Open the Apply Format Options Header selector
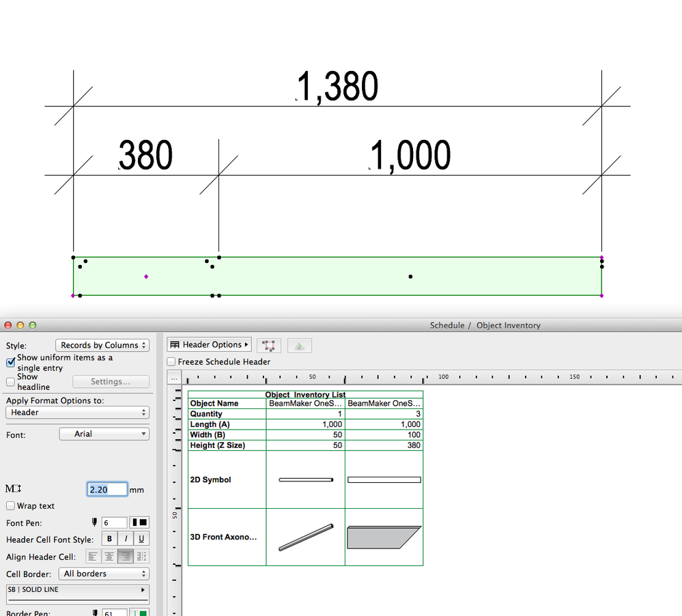Viewport: 682px width, 616px height. 77,412
